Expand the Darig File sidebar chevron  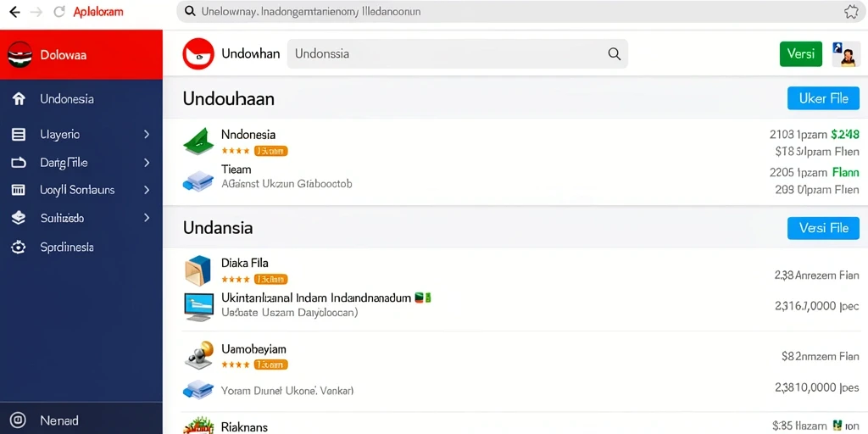coord(146,163)
